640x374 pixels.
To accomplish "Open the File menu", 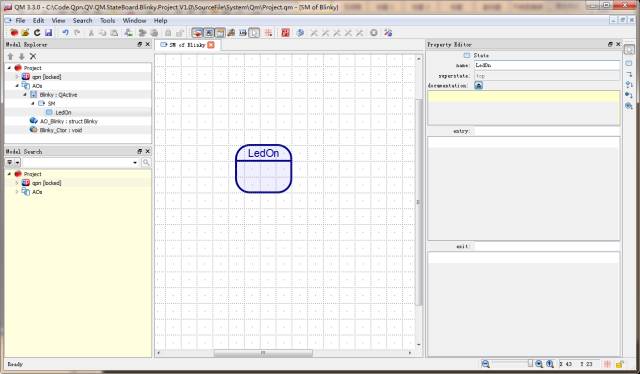I will (x=20, y=20).
